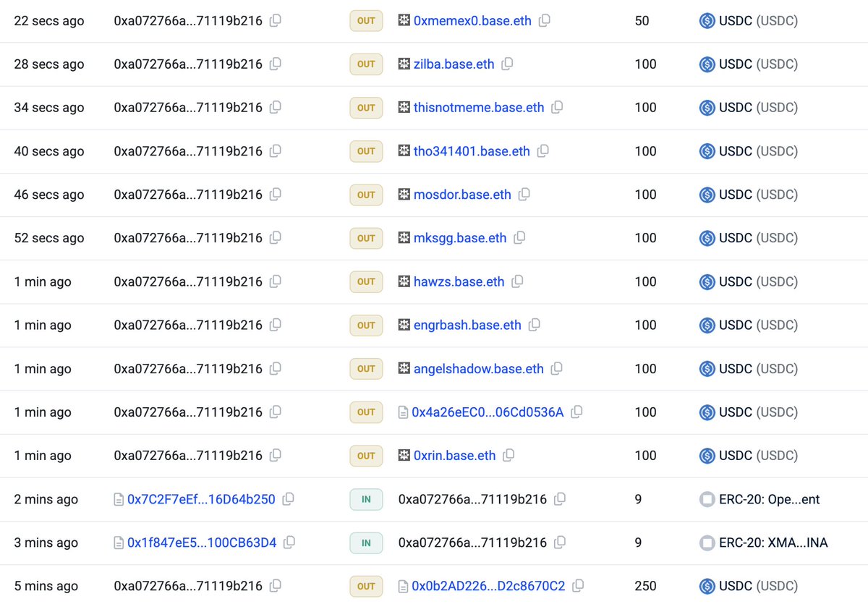The width and height of the screenshot is (868, 604).
Task: Select recipient address text in the 3 mins ago row
Action: [x=473, y=543]
